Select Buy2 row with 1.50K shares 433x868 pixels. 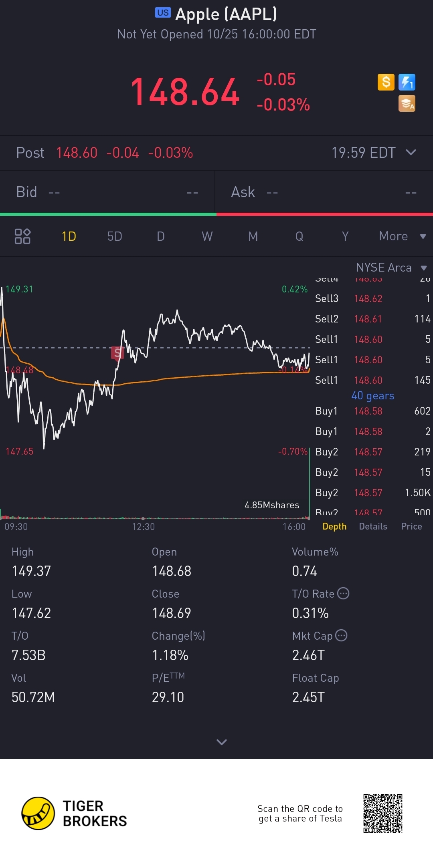373,493
